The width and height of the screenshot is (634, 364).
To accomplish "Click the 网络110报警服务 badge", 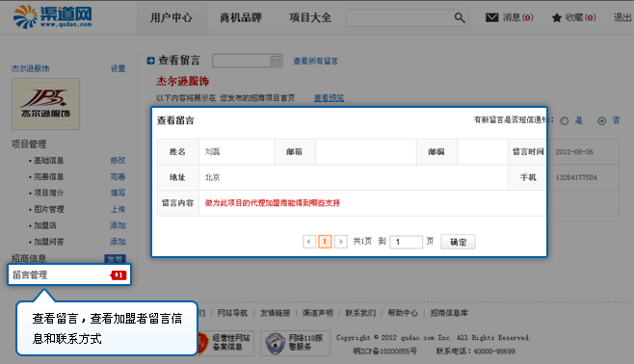I will point(296,343).
